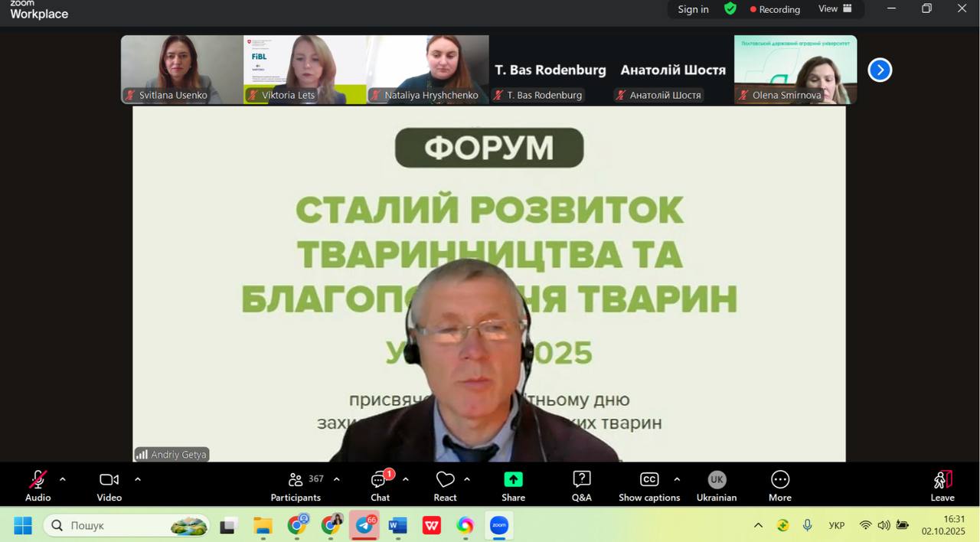Open the Participants panel
The image size is (980, 542).
[296, 486]
